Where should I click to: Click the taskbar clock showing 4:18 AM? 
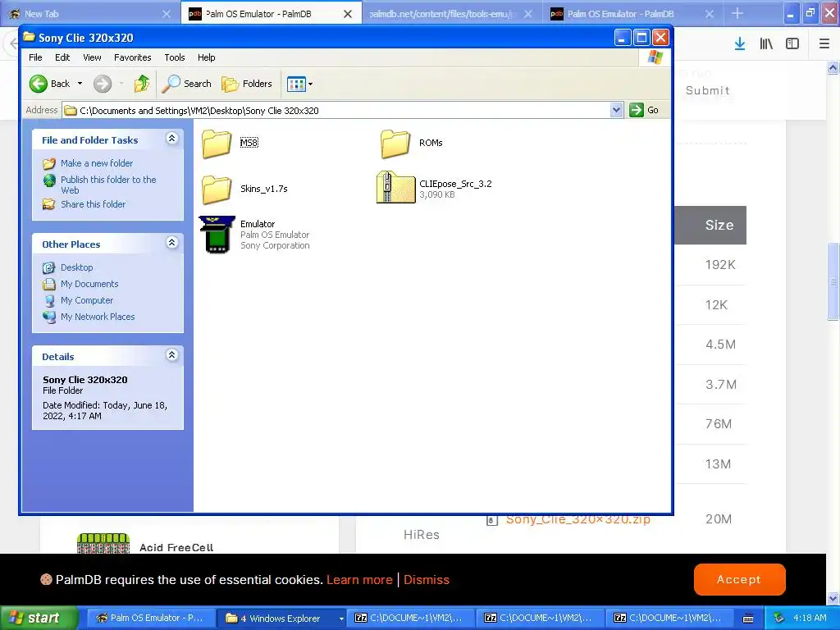[810, 619]
